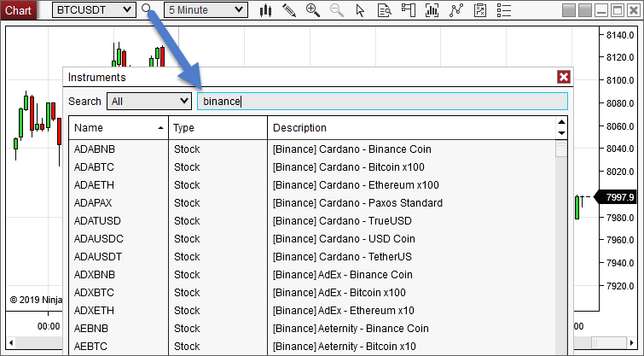This screenshot has width=644, height=356.
Task: Click the Instruments list scrollbar thumb
Action: click(561, 149)
